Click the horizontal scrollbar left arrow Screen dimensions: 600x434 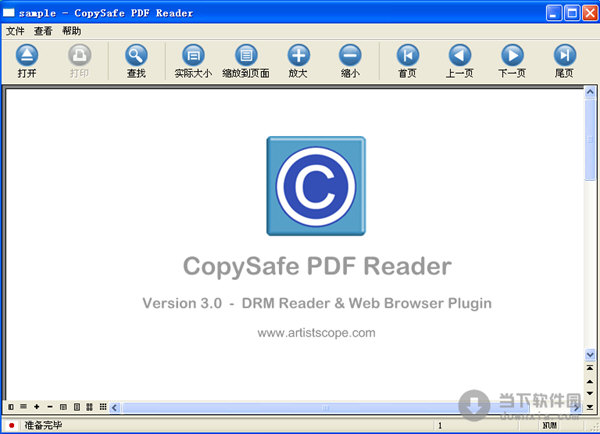(114, 408)
